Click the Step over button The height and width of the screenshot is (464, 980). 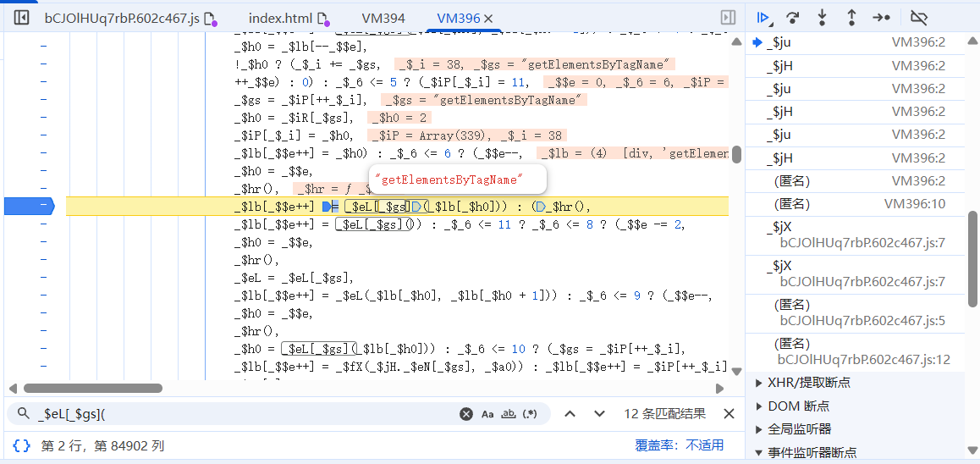pos(793,17)
